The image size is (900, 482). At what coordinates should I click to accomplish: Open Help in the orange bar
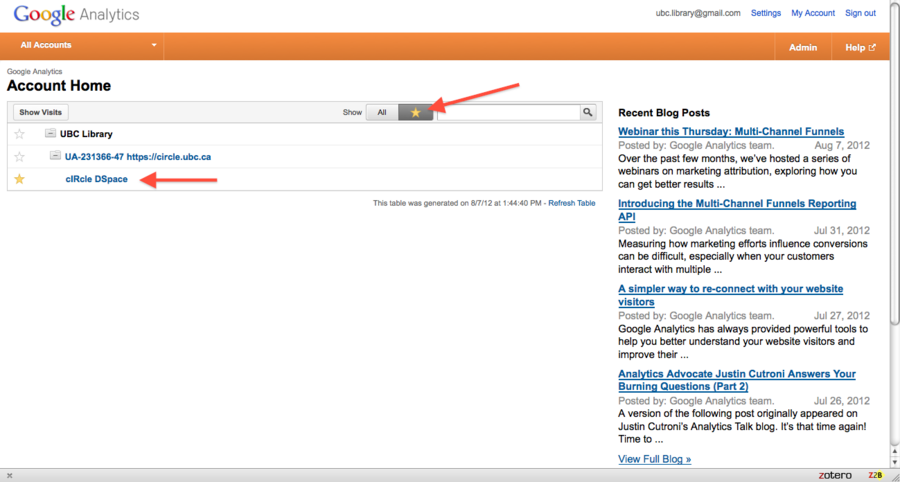tap(859, 47)
